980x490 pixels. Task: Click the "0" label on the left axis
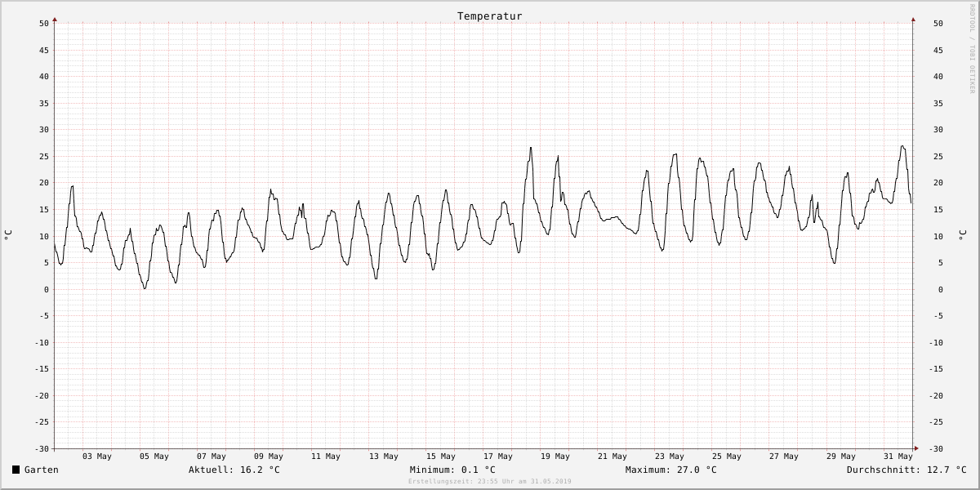coord(47,290)
